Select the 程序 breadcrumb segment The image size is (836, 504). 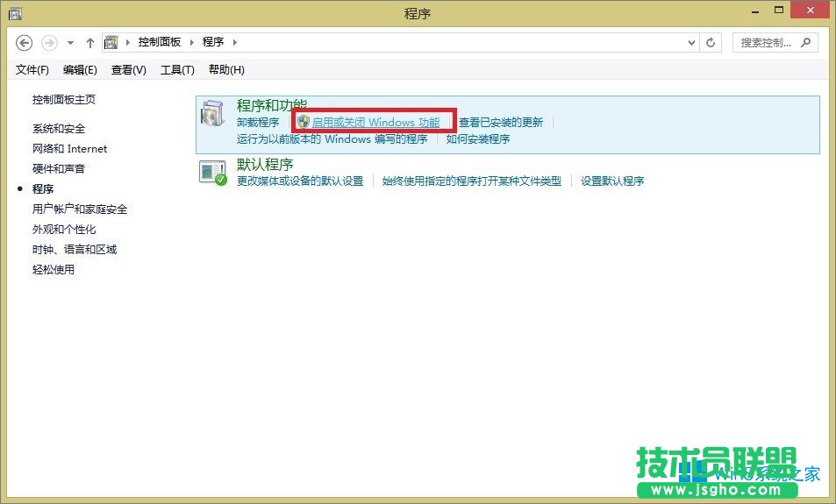tap(213, 42)
